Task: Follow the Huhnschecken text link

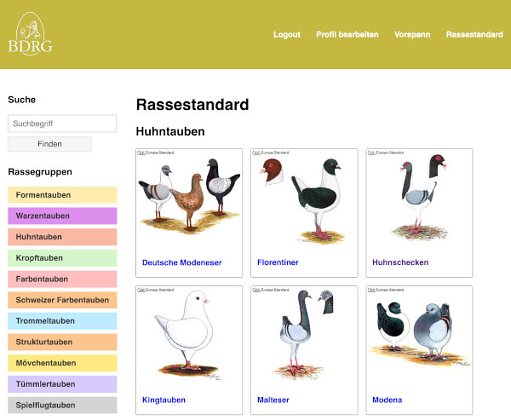Action: (x=400, y=262)
